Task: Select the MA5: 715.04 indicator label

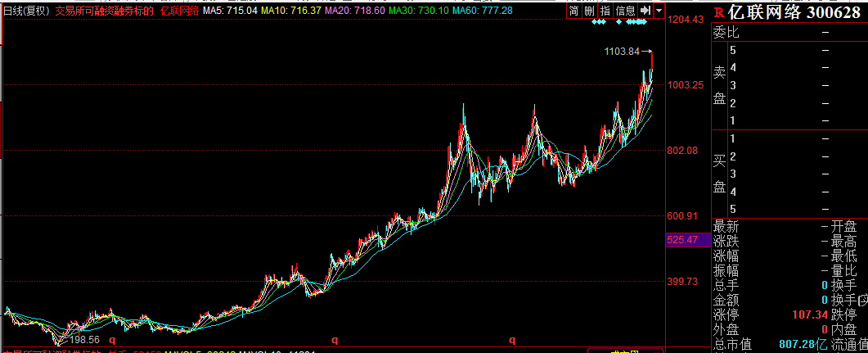Action: (x=230, y=11)
